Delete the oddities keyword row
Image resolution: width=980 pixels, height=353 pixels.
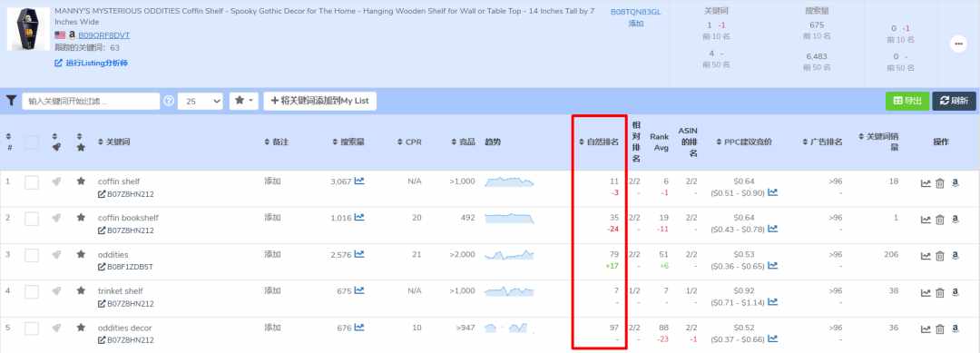point(939,257)
